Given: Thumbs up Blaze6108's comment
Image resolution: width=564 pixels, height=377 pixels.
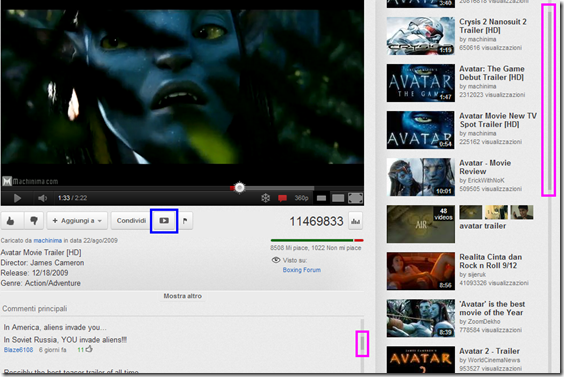Looking at the screenshot, I should [x=89, y=349].
